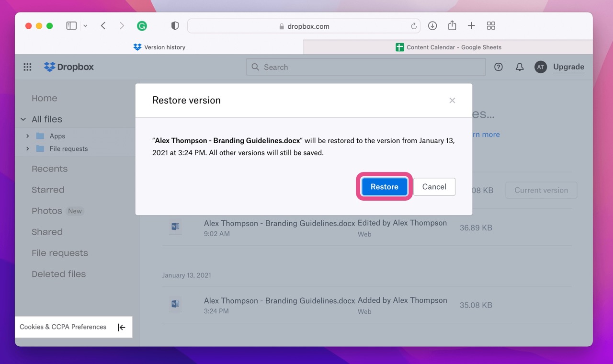
Task: Open the notifications bell icon
Action: (x=520, y=67)
